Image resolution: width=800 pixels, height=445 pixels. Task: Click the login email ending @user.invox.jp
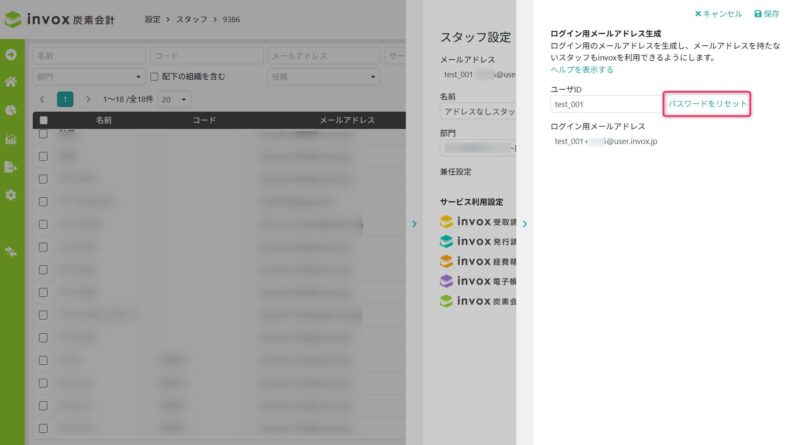pyautogui.click(x=606, y=141)
